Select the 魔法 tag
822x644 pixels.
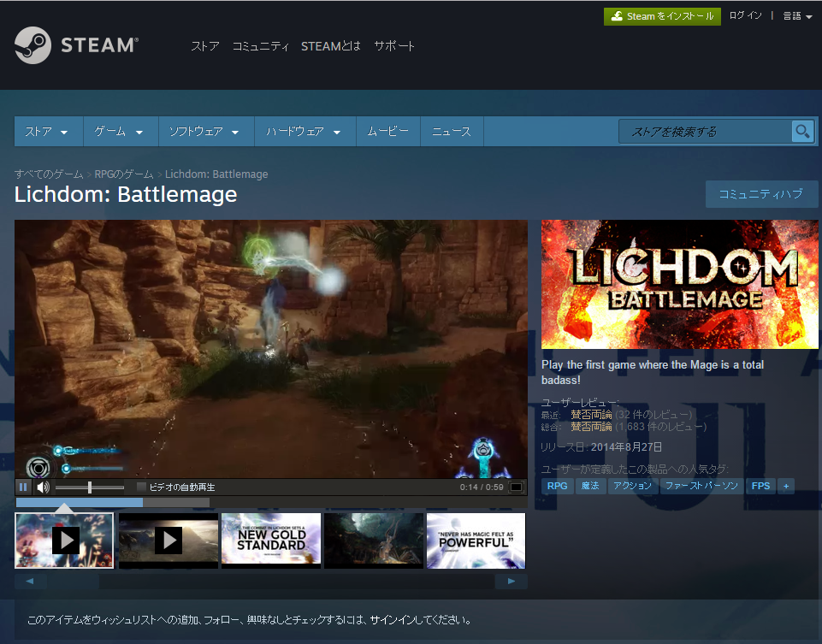pos(590,486)
